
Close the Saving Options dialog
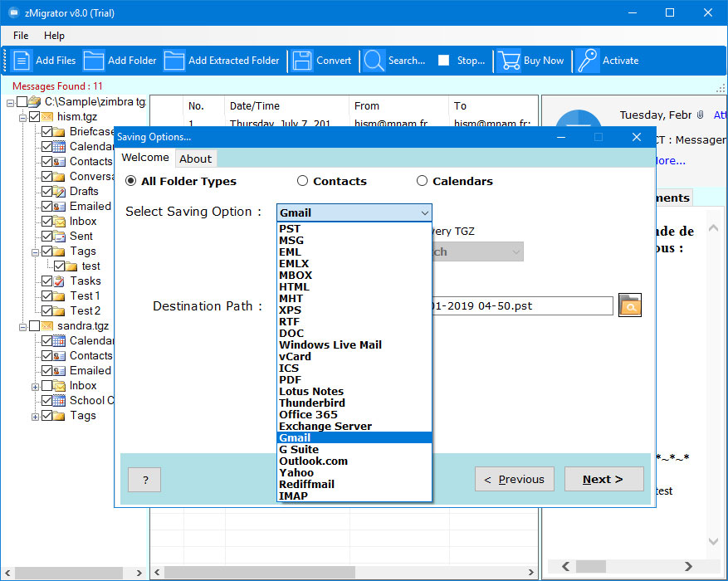(x=637, y=137)
